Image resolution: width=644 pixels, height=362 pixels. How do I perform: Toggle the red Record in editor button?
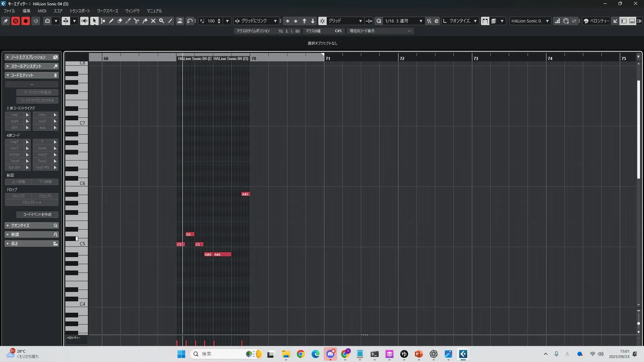click(25, 21)
